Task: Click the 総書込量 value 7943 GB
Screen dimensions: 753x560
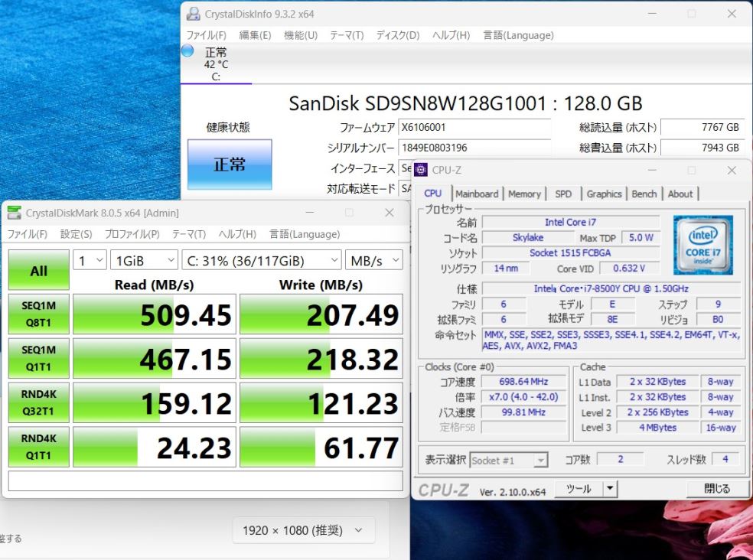Action: click(702, 148)
